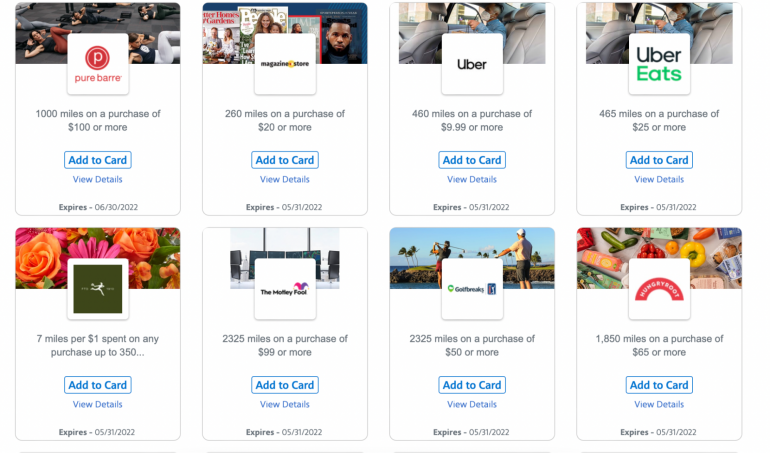Click the Hungryroot logo icon

659,289
